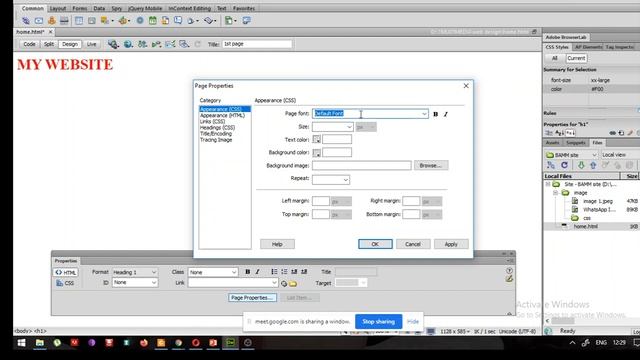Insert an image from the toolbar

(105, 20)
